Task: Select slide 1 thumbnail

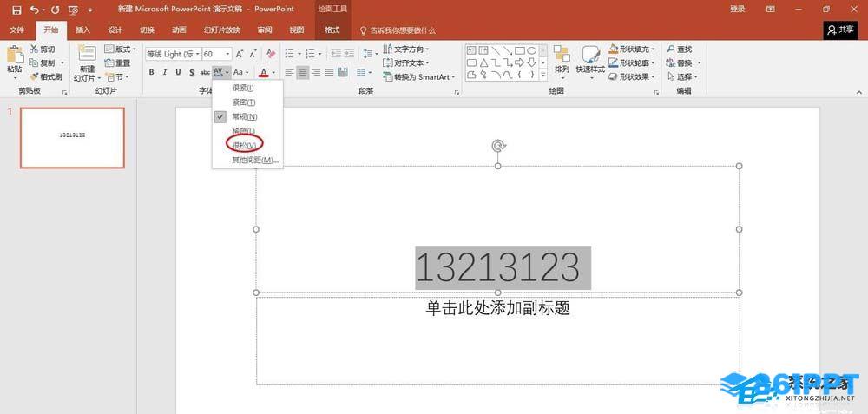Action: (73, 138)
